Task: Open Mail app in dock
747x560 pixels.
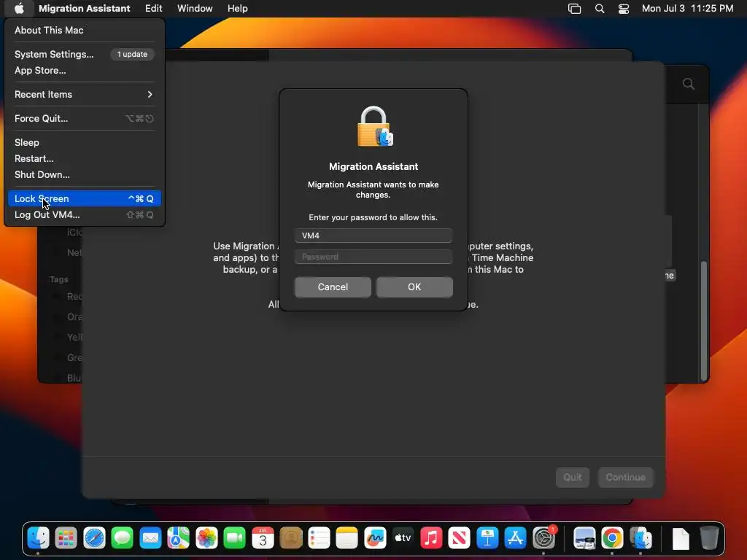Action: point(150,538)
